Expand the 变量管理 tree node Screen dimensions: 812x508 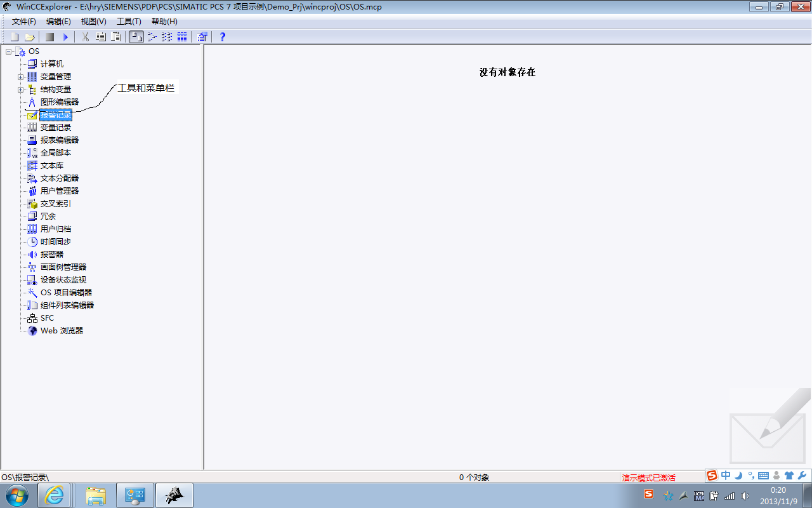coord(20,77)
